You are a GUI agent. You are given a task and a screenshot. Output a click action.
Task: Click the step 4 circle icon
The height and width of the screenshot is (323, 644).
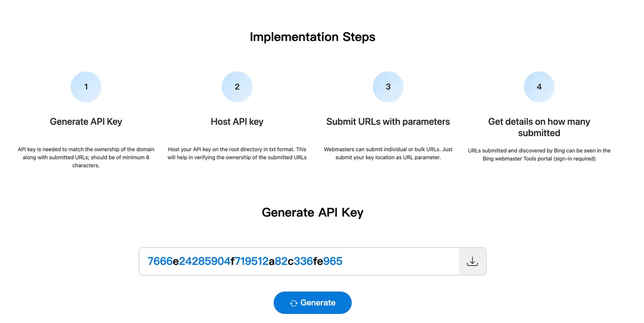[x=539, y=87]
